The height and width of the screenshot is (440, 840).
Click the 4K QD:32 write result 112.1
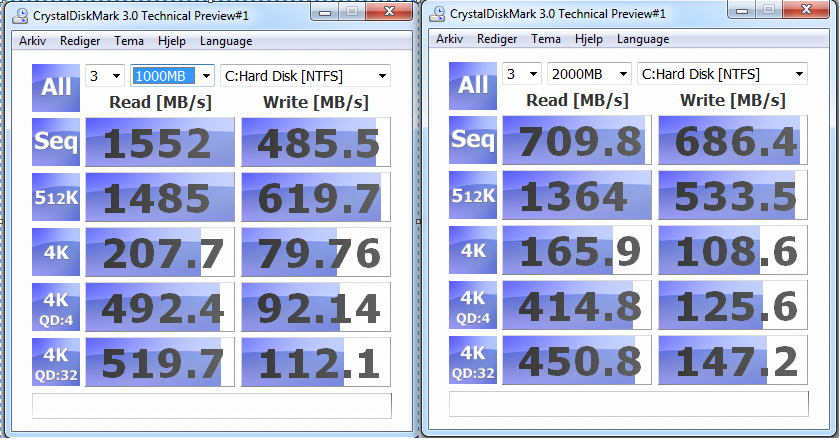[316, 362]
